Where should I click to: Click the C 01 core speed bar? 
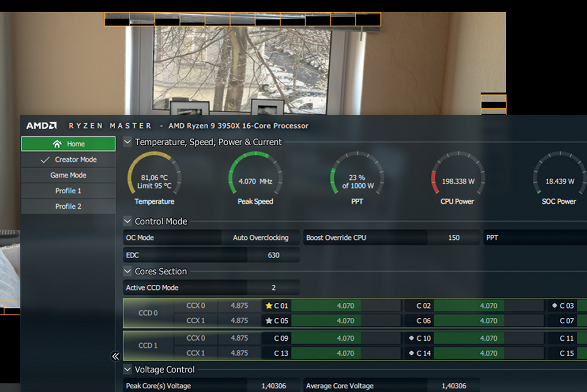345,306
